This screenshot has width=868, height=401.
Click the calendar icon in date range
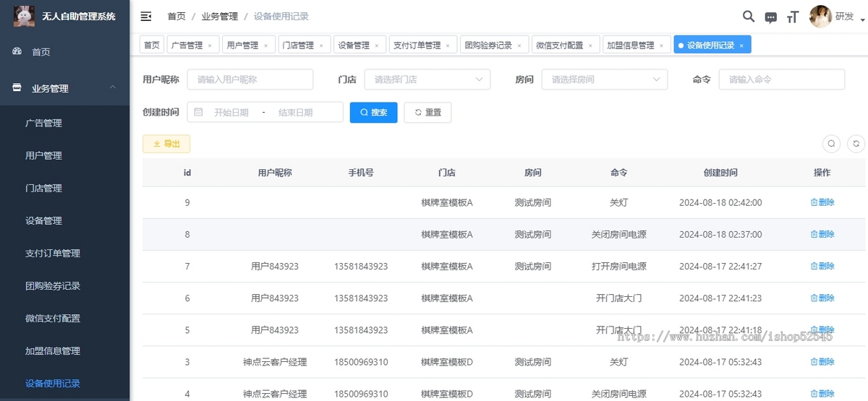pyautogui.click(x=198, y=113)
